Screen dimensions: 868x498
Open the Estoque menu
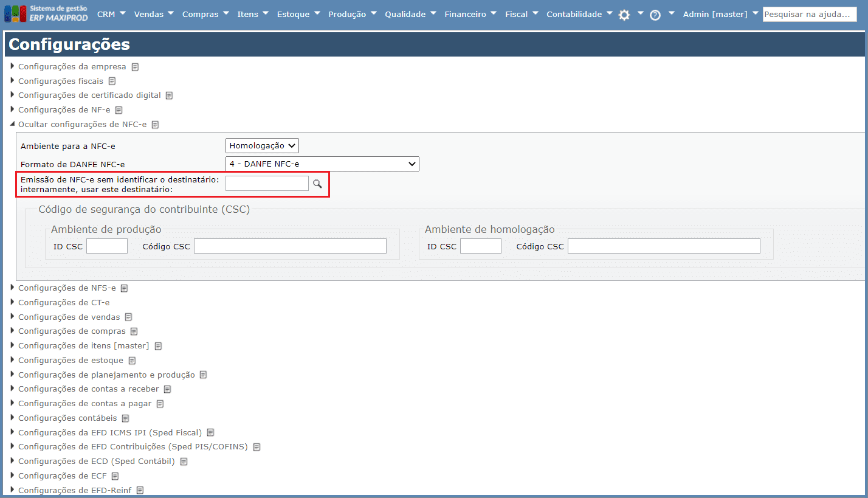[x=298, y=14]
